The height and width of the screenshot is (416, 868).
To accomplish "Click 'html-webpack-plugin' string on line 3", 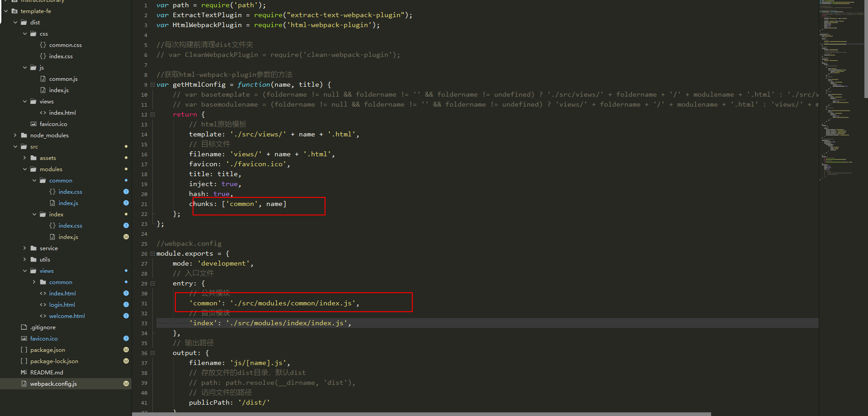I will coord(329,25).
